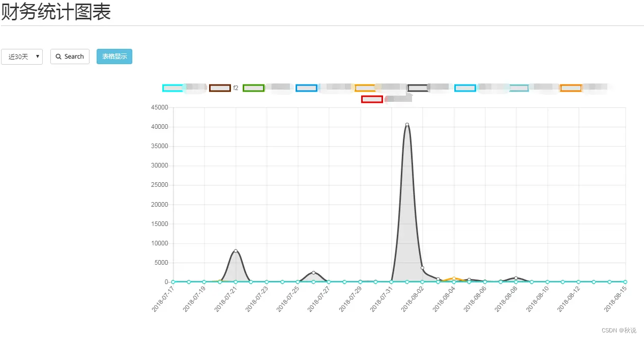Click the 10000 y-axis label
Screen dimensions: 644x338
tap(160, 243)
